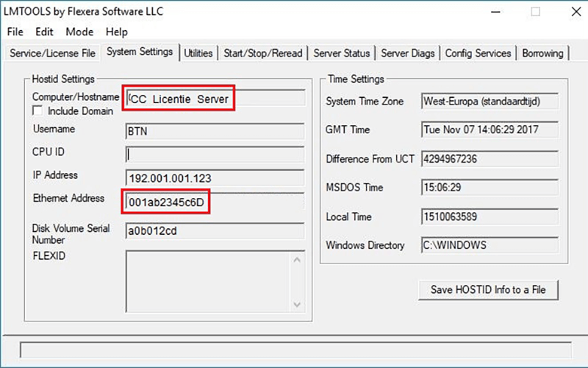Screen dimensions: 588x368
Task: Open the Help menu
Action: pyautogui.click(x=116, y=32)
